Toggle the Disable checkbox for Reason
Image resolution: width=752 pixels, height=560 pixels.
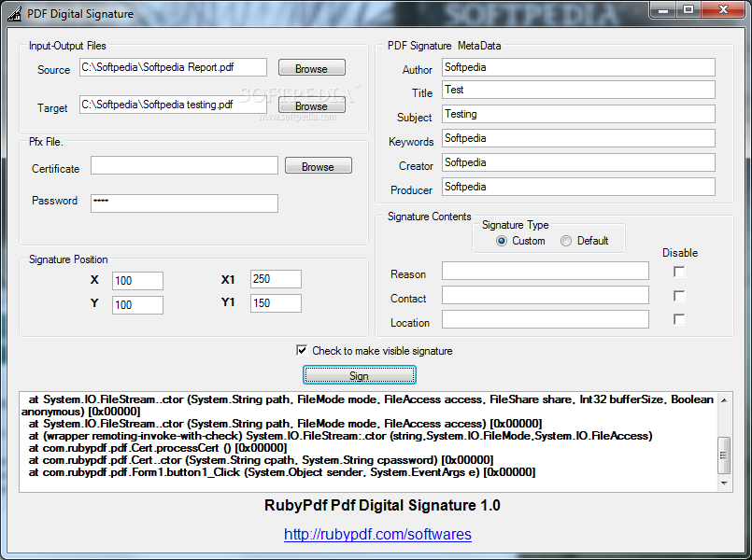(678, 273)
